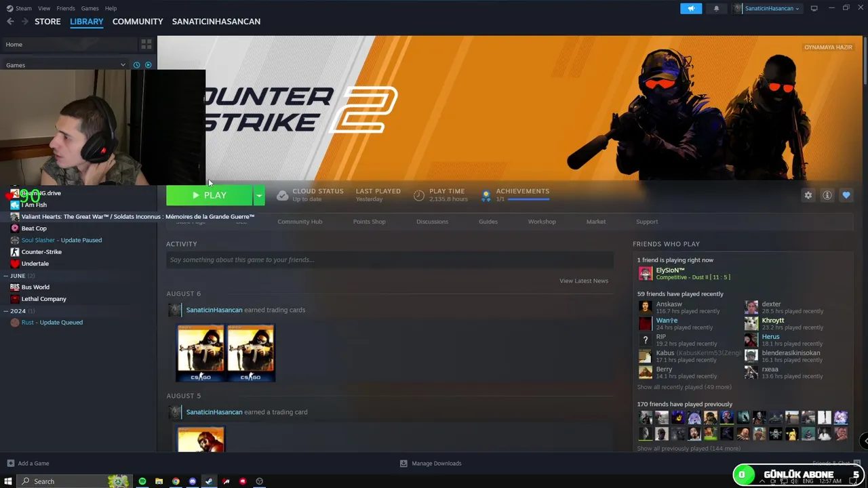Click the Undertale heart game icon

pos(15,264)
